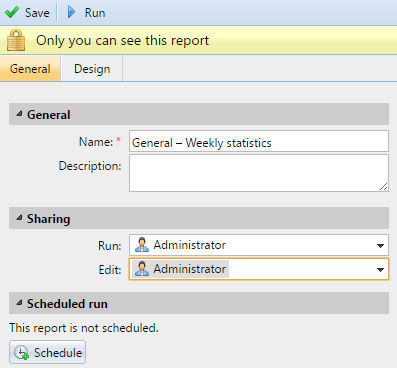This screenshot has height=368, width=397.
Task: Click the Name input field
Action: 259,141
